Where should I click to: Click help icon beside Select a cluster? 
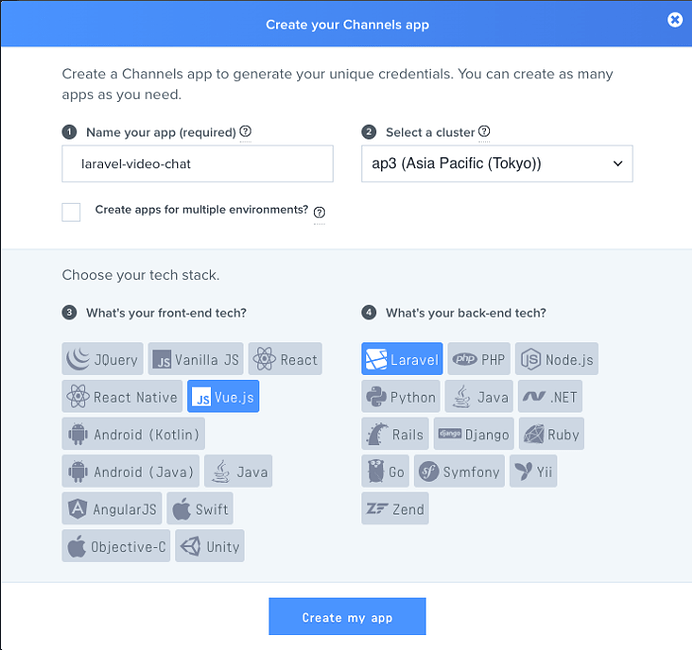[484, 132]
